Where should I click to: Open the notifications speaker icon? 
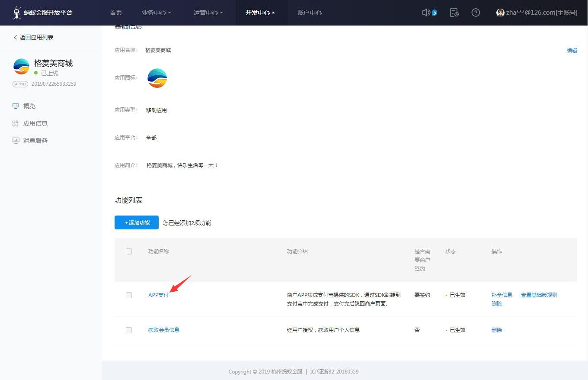click(426, 13)
